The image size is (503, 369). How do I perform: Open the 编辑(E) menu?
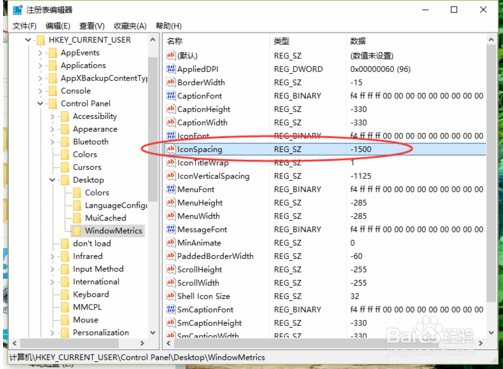click(x=58, y=26)
